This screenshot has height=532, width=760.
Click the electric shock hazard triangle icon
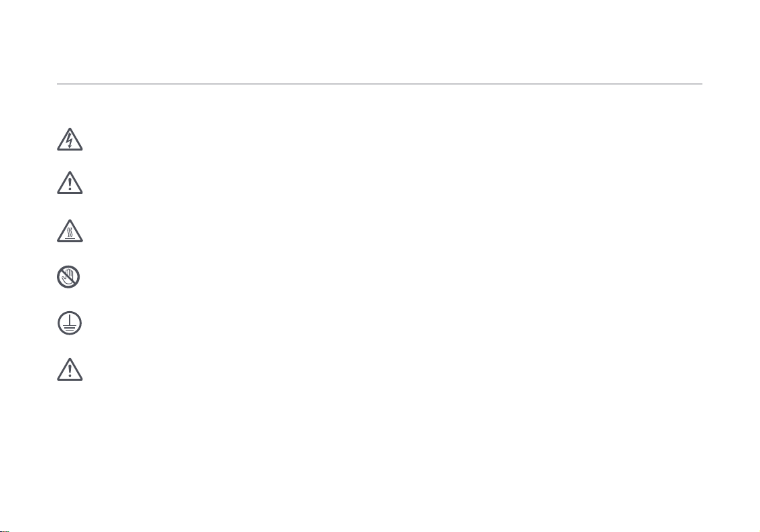tap(70, 140)
